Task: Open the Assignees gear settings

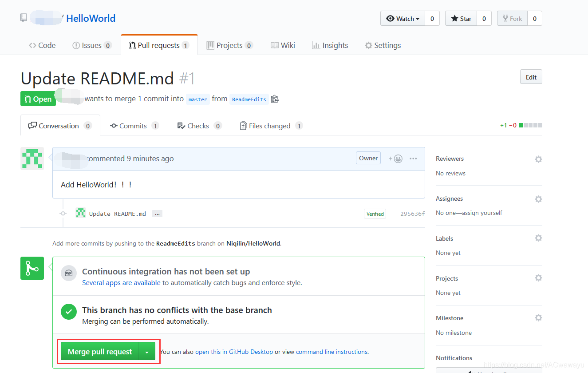Action: point(538,199)
